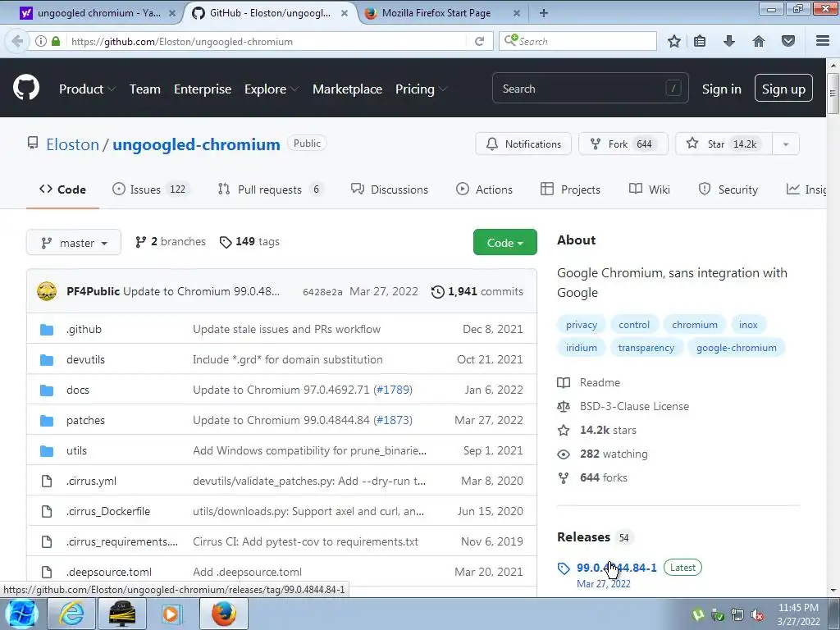View 2 branches link
840x630 pixels.
[x=171, y=242]
